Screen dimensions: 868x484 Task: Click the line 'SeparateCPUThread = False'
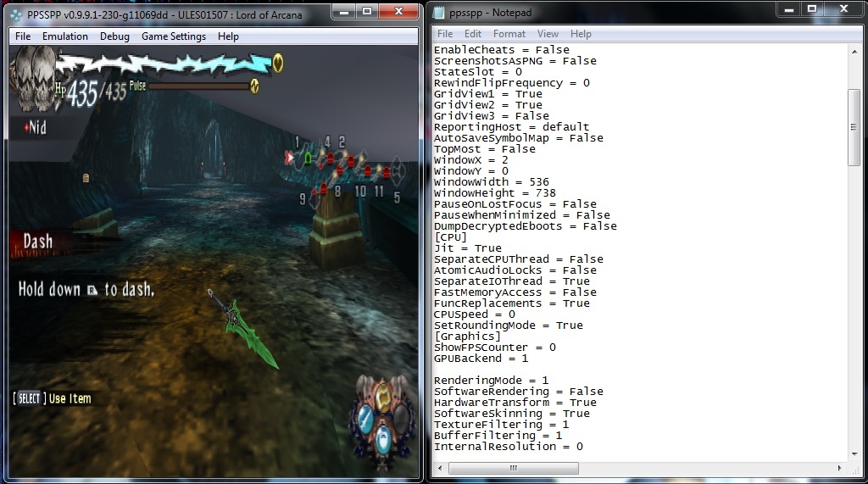[519, 259]
